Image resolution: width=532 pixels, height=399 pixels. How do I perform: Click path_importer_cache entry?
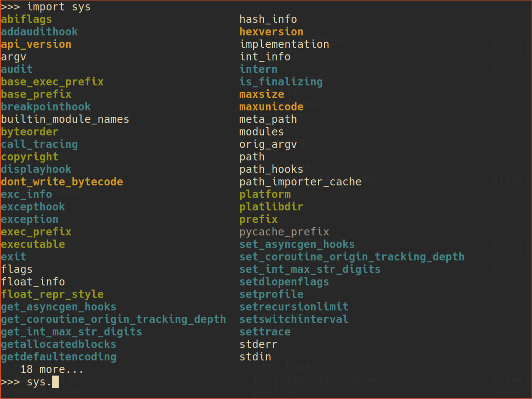click(x=300, y=182)
